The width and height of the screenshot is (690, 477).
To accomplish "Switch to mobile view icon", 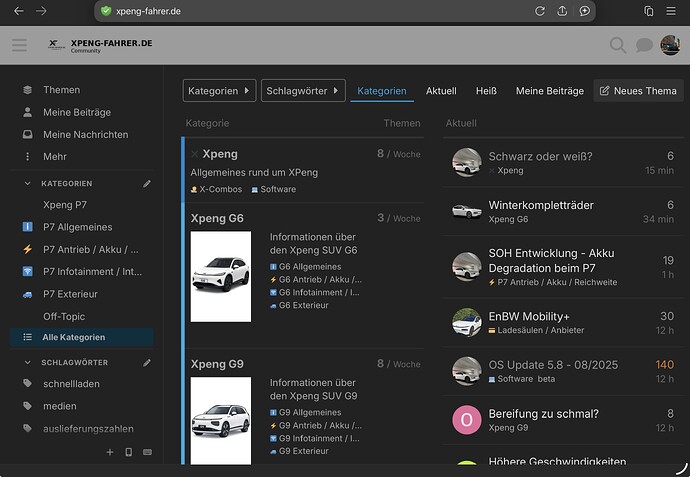I will [x=128, y=453].
